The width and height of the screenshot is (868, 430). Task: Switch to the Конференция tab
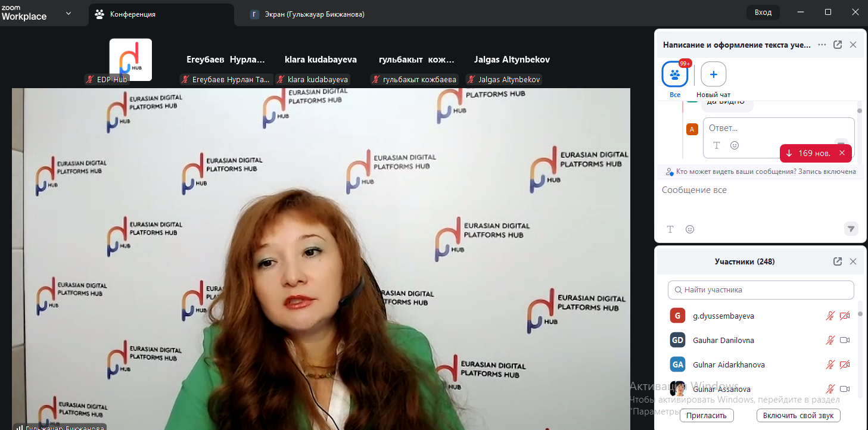click(132, 14)
